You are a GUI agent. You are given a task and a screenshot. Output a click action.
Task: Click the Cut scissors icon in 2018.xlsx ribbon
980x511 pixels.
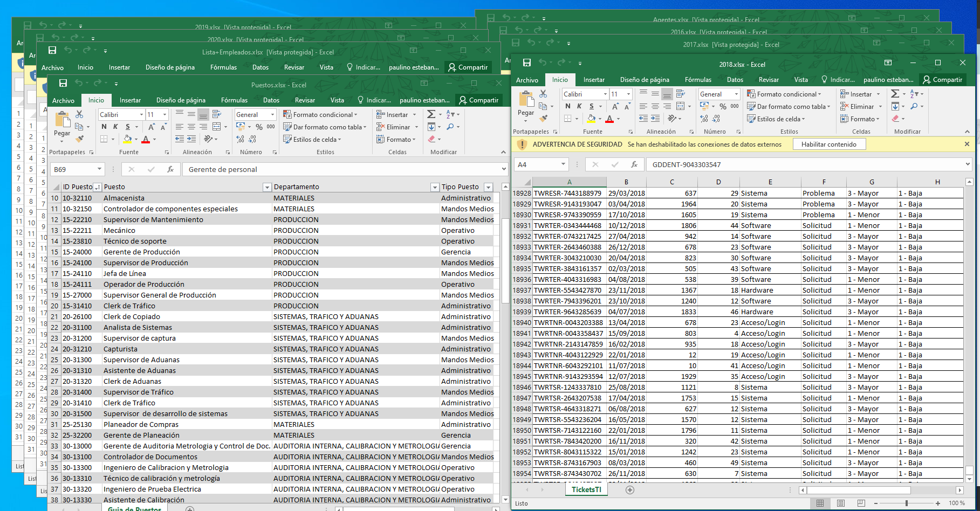[543, 94]
